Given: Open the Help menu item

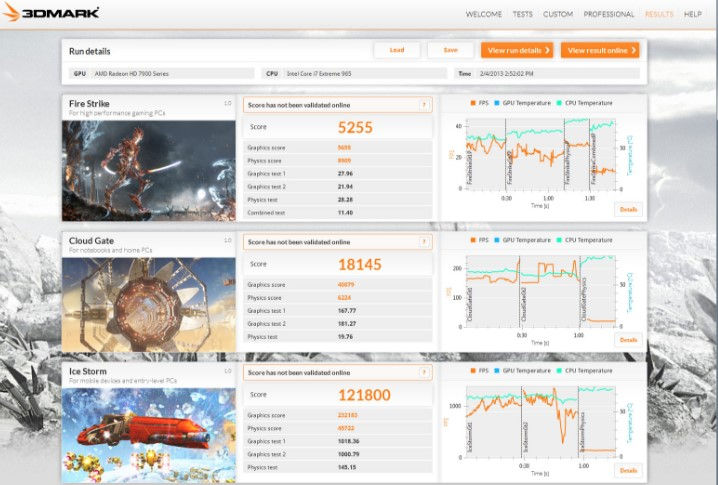Looking at the screenshot, I should 692,14.
